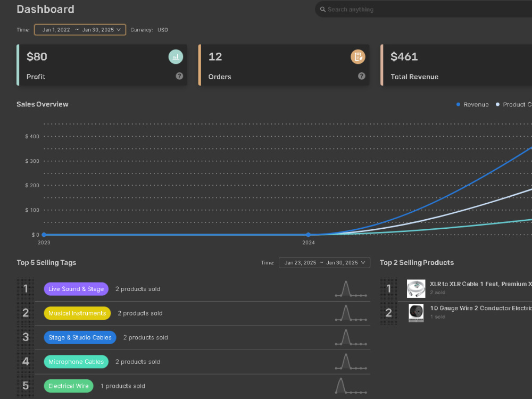Click "1 products sold" beside Electrical Wire

pyautogui.click(x=123, y=386)
